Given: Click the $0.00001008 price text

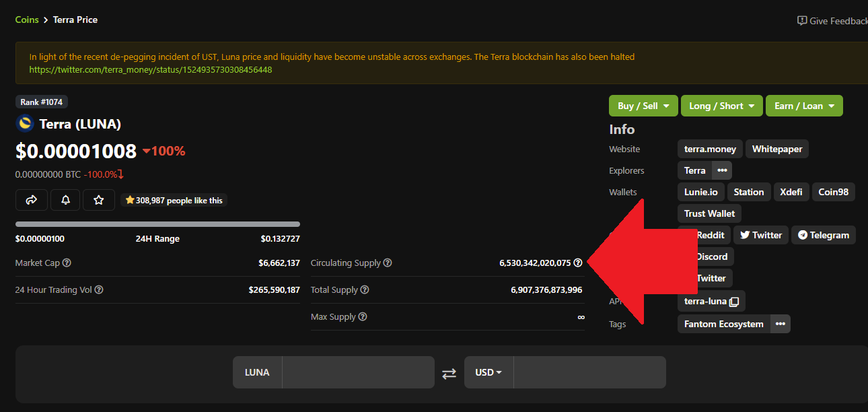Looking at the screenshot, I should pos(76,151).
